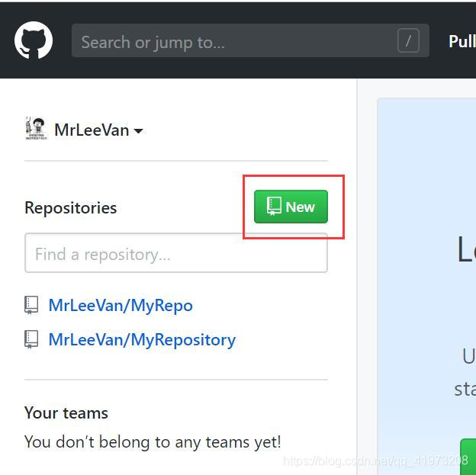
Task: Click the "Your teams" heading text
Action: pyautogui.click(x=66, y=412)
